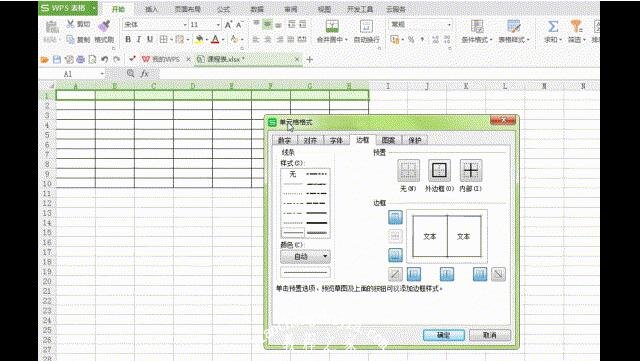Switch to the 页面布局 ribbon tab
The height and width of the screenshot is (361, 641).
188,9
